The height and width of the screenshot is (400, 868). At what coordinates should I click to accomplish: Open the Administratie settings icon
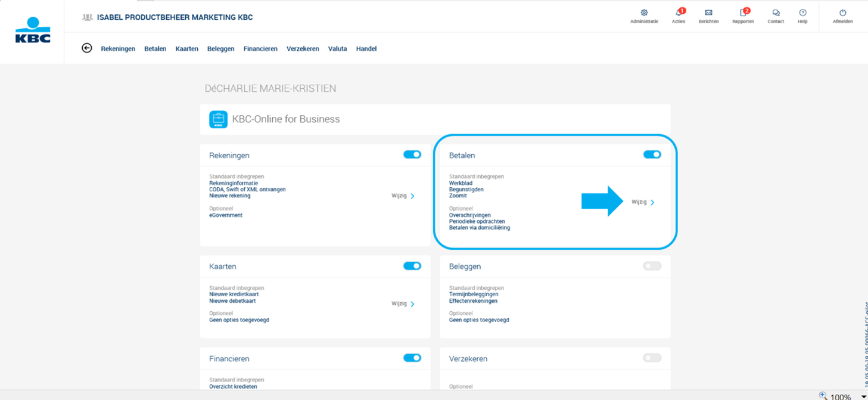(x=643, y=13)
